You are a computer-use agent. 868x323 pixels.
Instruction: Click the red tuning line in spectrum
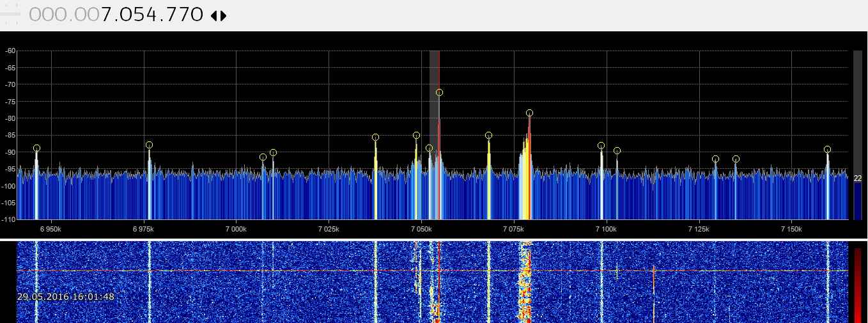[439, 135]
